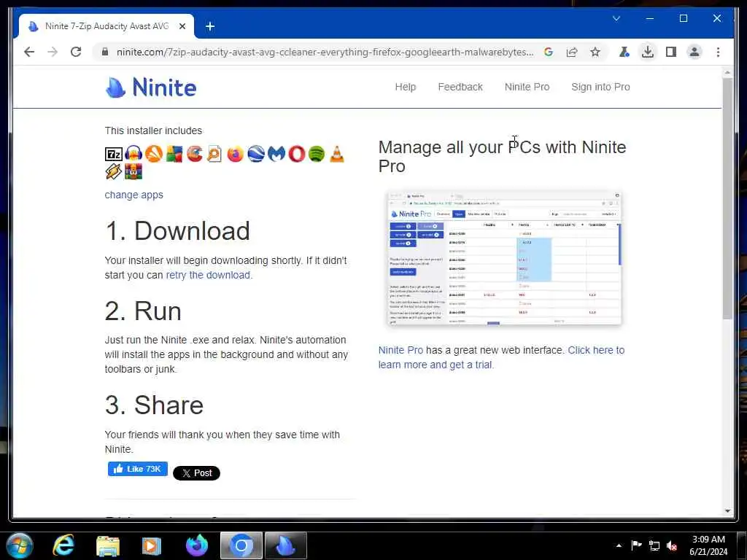Open Firefox from taskbar
This screenshot has height=560, width=747.
196,545
